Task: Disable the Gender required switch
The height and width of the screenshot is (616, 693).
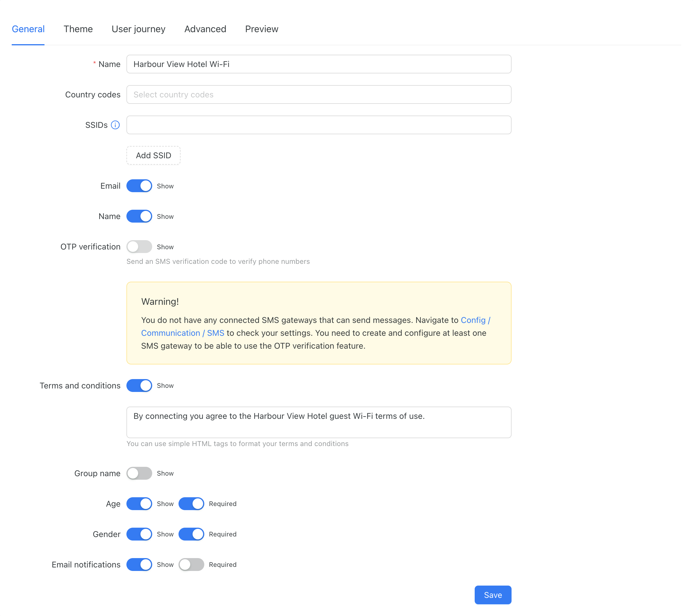Action: click(x=191, y=534)
